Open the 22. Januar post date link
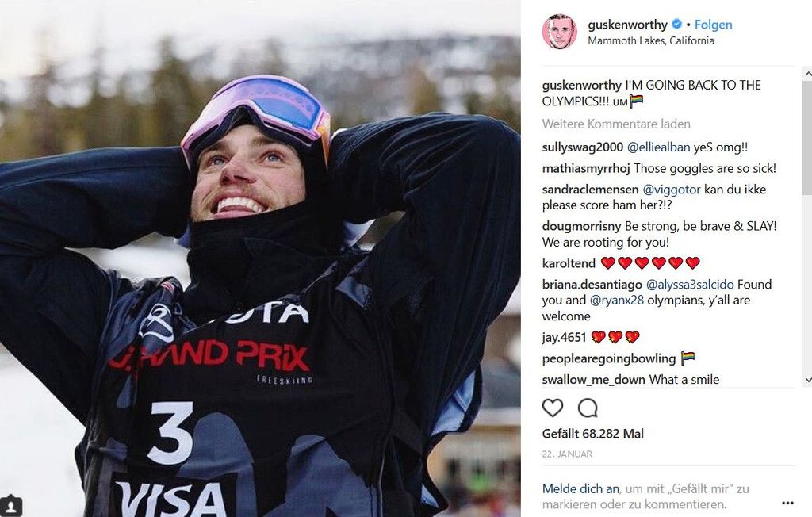 tap(567, 454)
